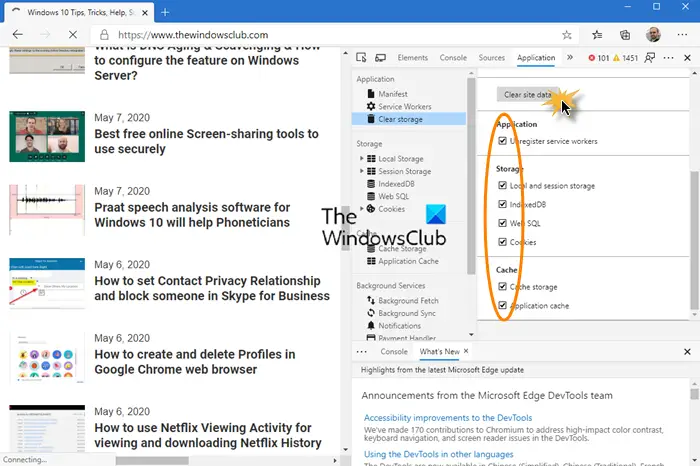
Task: Select the Application tab
Action: pyautogui.click(x=536, y=58)
